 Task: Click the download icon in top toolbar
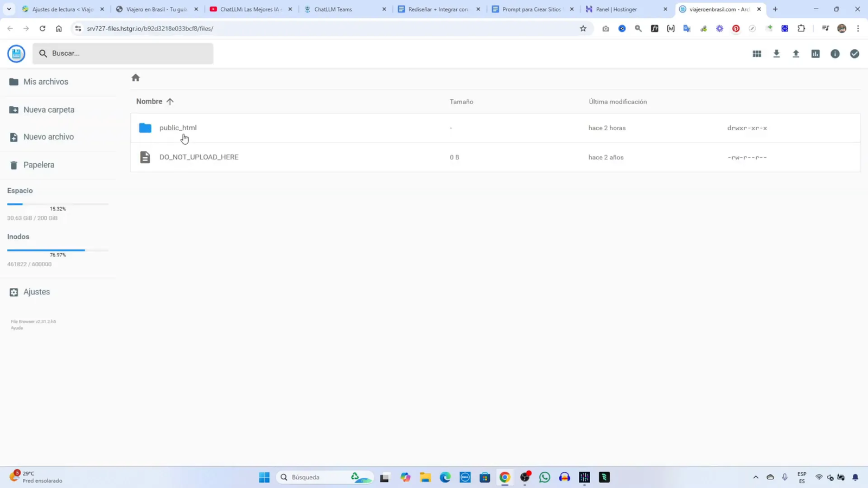(x=776, y=54)
